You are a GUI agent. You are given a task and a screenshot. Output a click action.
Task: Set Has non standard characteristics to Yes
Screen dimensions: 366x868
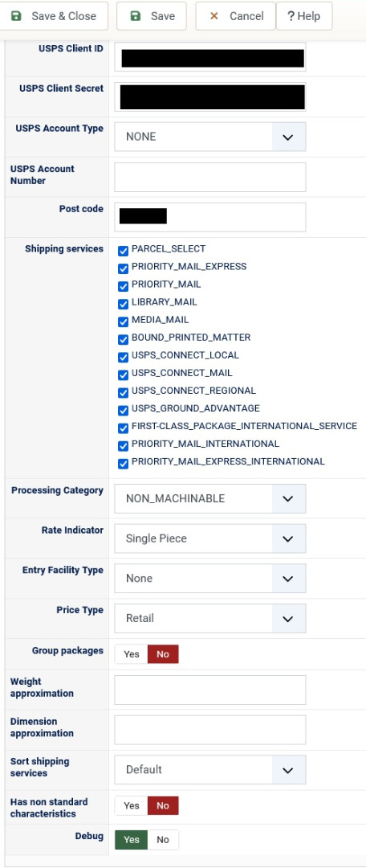(132, 806)
